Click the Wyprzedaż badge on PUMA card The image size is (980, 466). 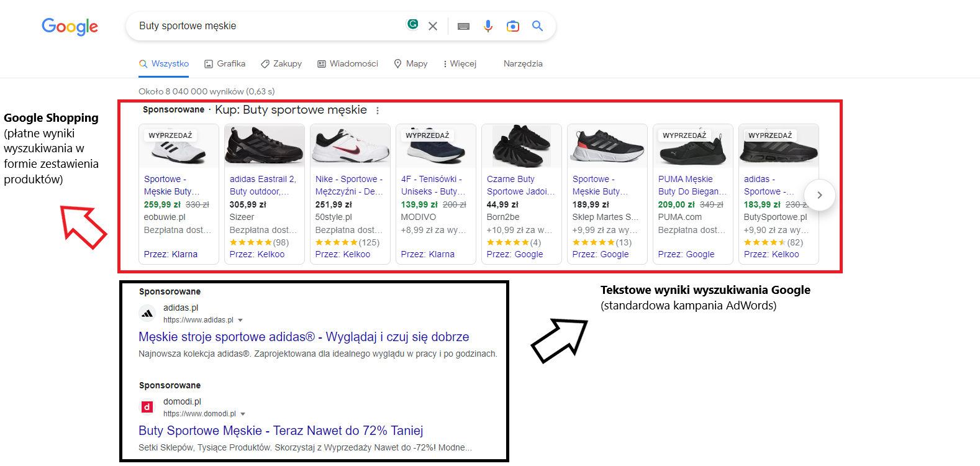click(x=684, y=135)
